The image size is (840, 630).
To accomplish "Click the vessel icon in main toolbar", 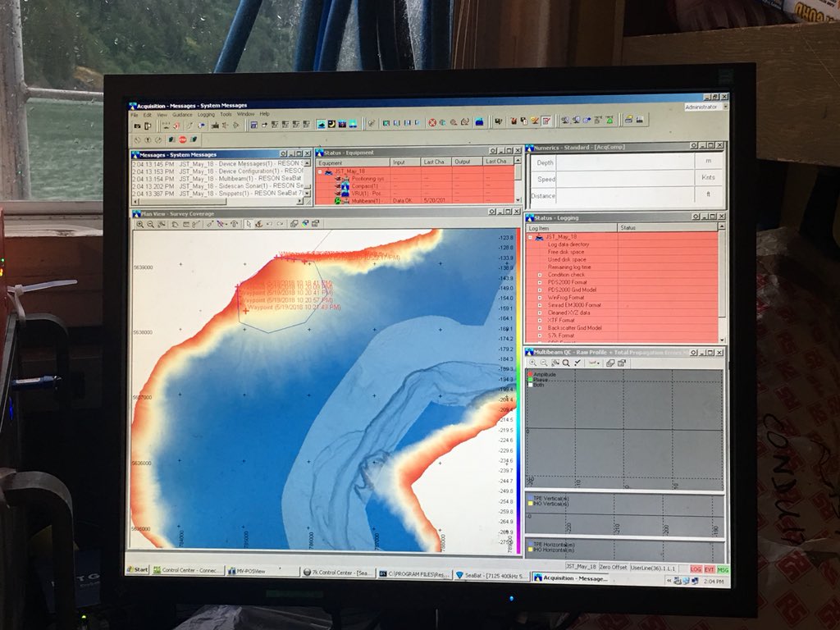I will tap(215, 126).
